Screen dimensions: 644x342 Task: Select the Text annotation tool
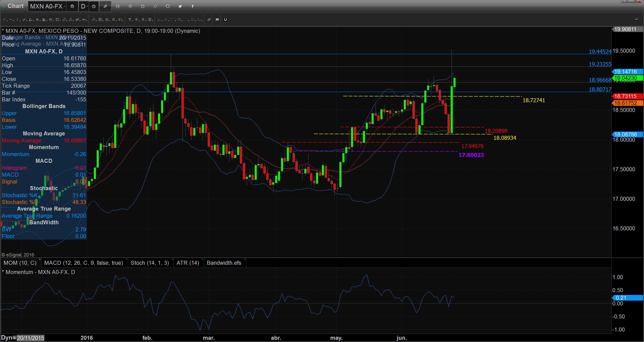[x=130, y=20]
